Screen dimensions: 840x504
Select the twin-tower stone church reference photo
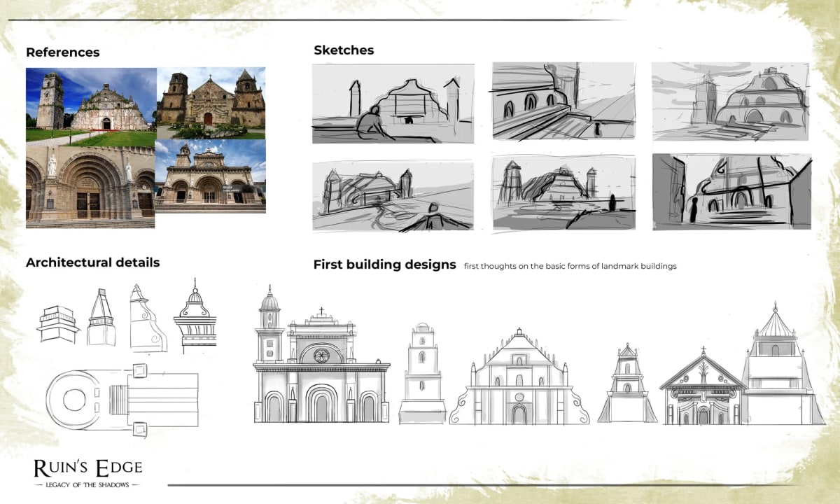coord(211,103)
